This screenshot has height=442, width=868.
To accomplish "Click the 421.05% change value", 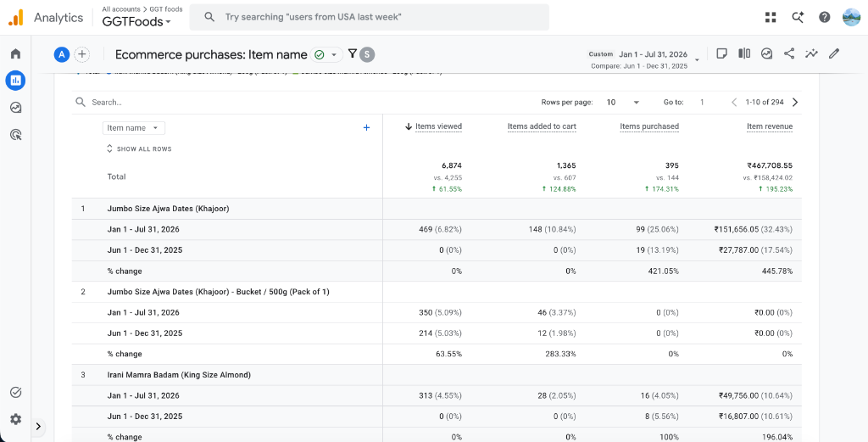I will 663,271.
